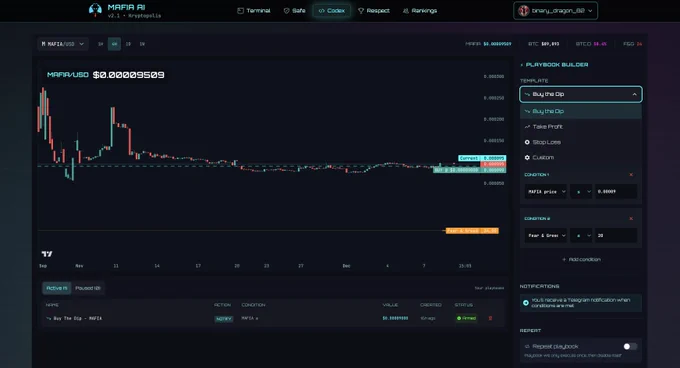Viewport: 680px width, 368px height.
Task: Click the BTC.D dominance ticker
Action: (591, 44)
